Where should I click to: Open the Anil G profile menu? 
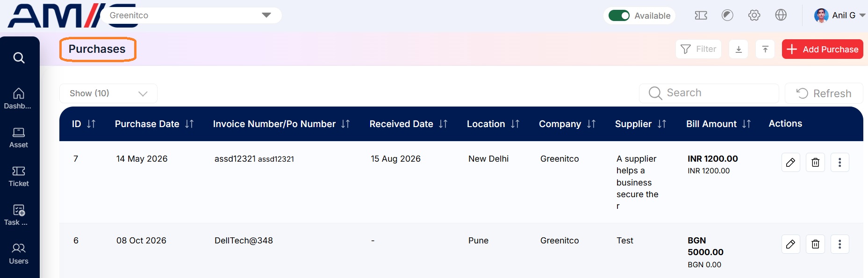839,15
